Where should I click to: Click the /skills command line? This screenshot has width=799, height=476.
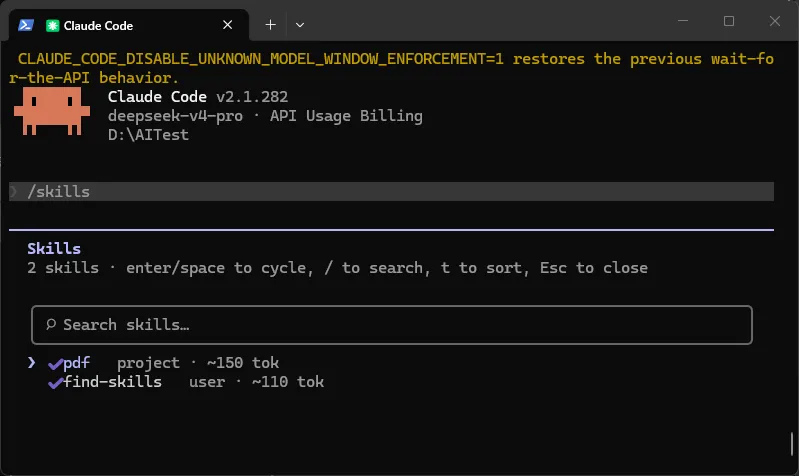391,192
